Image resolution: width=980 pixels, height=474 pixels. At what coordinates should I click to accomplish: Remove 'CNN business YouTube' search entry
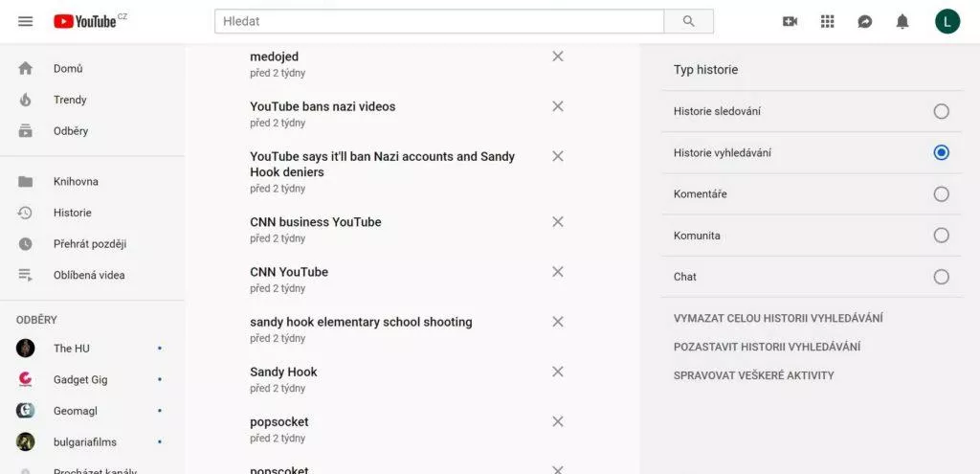coord(558,222)
